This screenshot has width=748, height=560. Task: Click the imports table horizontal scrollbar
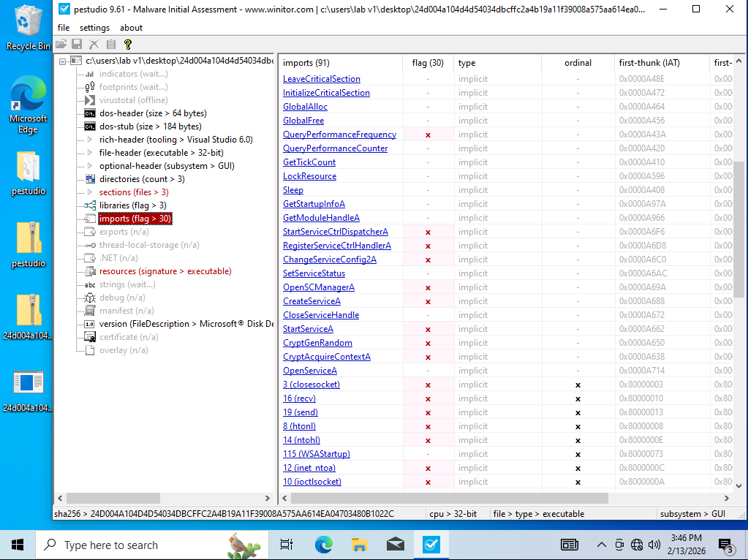450,498
